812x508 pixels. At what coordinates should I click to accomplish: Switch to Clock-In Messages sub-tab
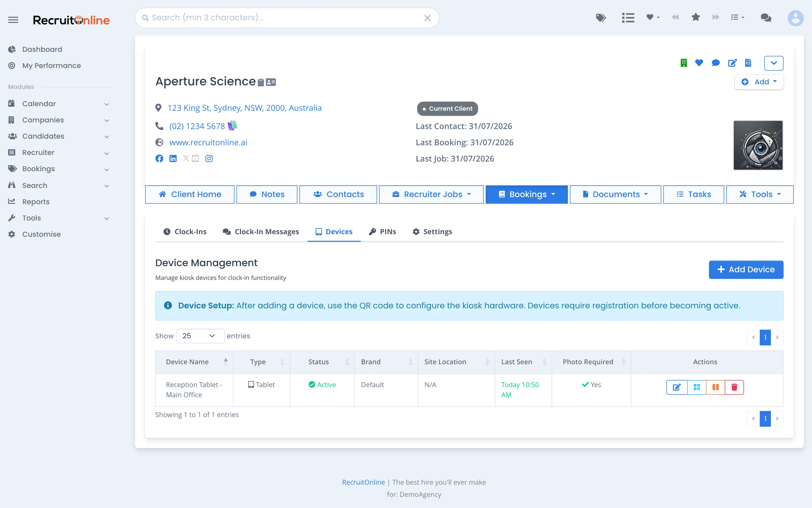[261, 232]
